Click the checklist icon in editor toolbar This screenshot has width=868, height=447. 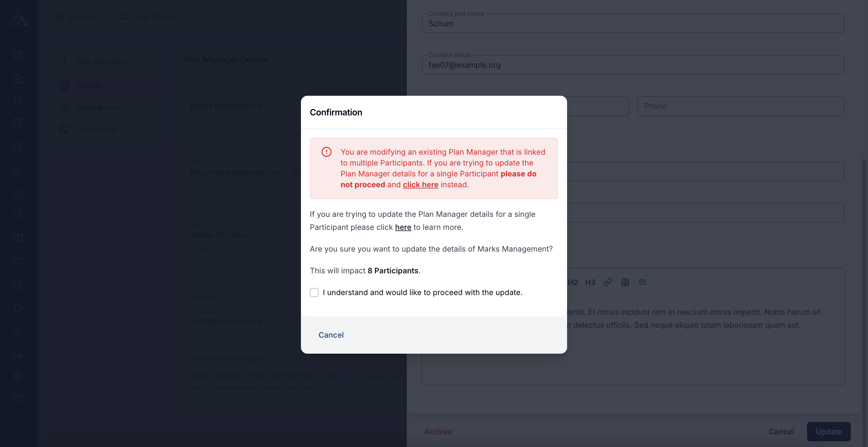point(643,282)
